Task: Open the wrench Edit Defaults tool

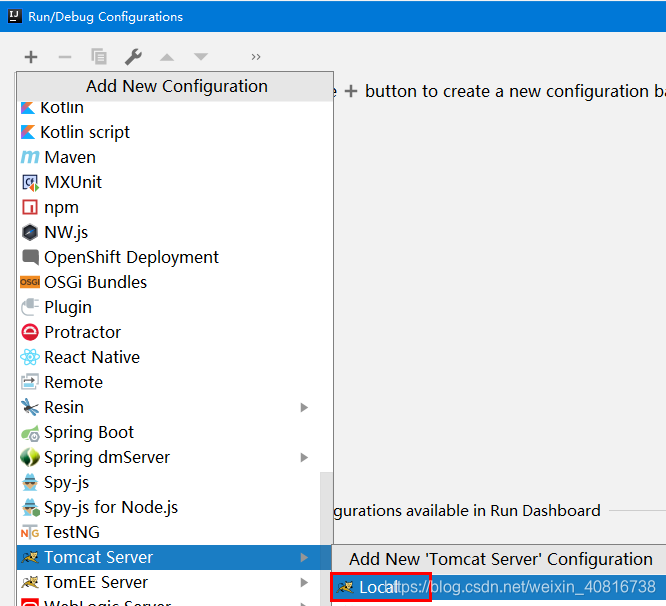Action: (x=133, y=56)
